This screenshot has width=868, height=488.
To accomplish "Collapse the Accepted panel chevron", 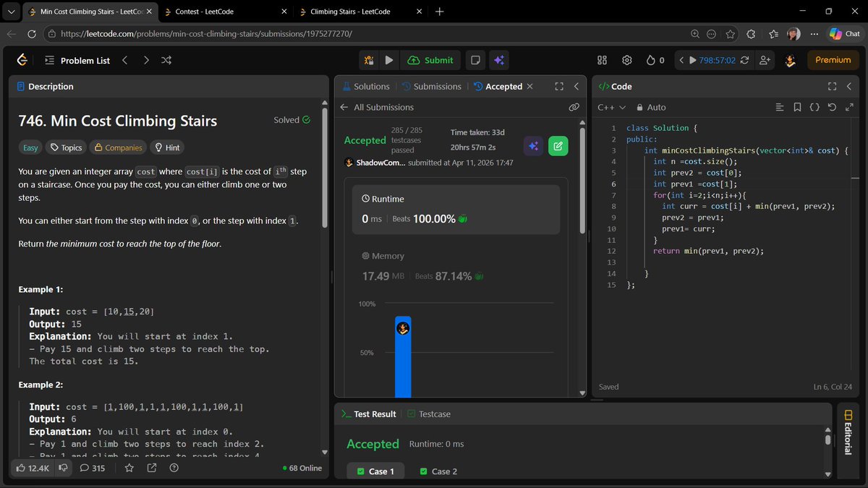I will 576,86.
